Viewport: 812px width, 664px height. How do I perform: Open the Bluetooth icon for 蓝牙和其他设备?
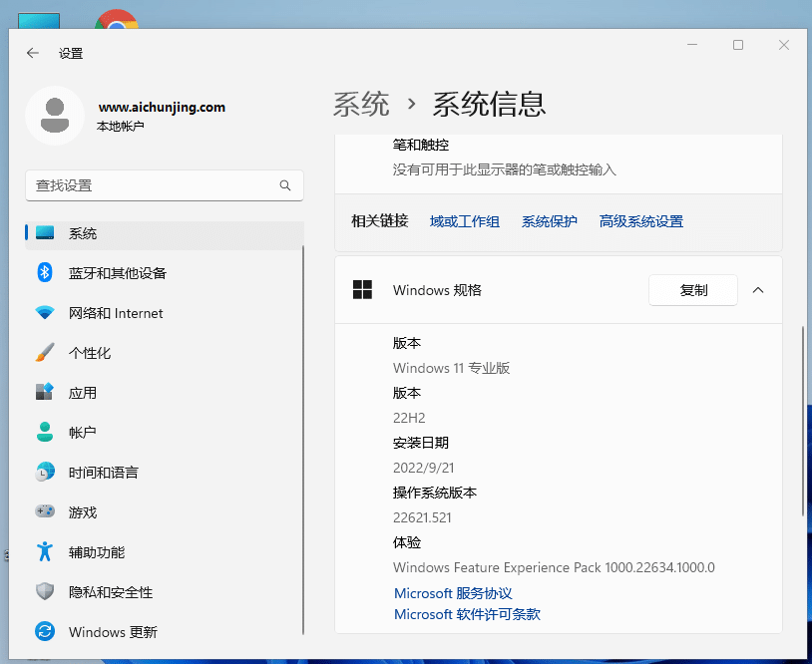[x=45, y=272]
